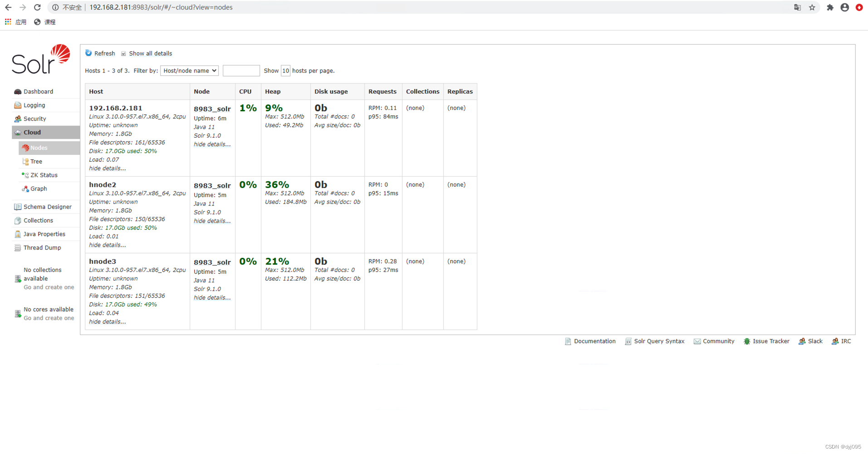The image size is (868, 454).
Task: Click the Solr Query Syntax icon
Action: pos(628,341)
